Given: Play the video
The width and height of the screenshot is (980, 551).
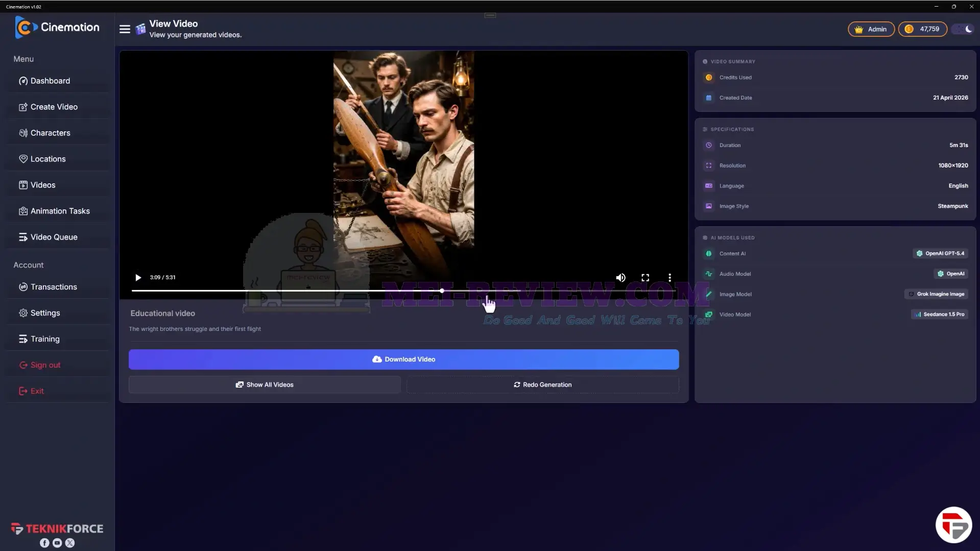Looking at the screenshot, I should [x=138, y=277].
